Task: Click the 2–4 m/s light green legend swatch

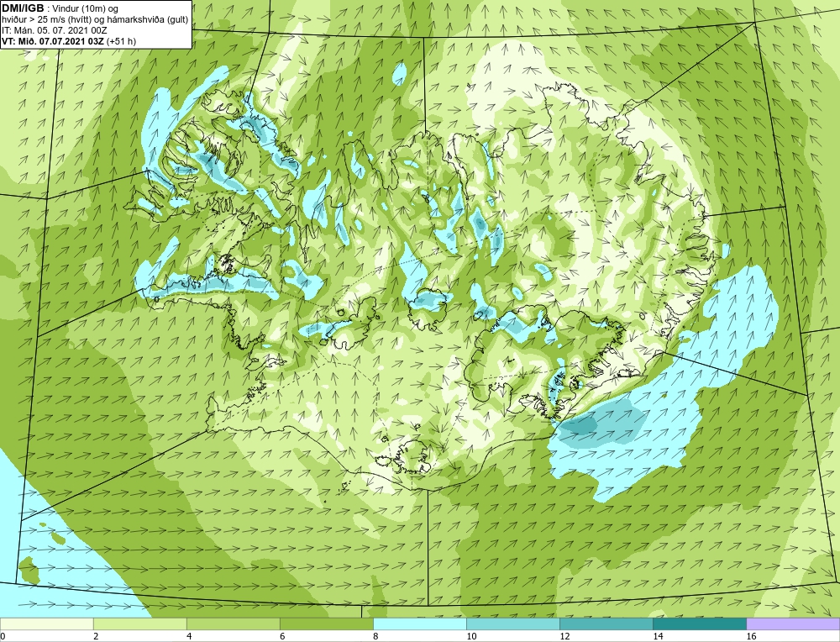Action: click(x=139, y=624)
